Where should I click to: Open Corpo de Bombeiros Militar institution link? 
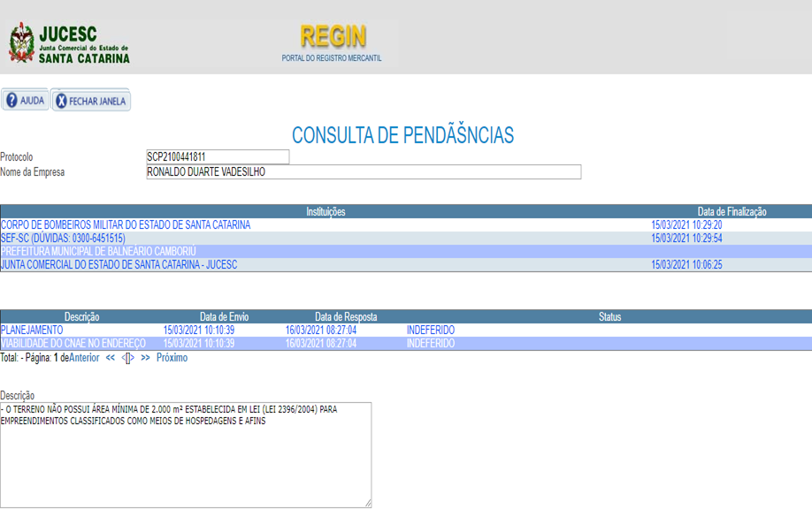(x=126, y=225)
